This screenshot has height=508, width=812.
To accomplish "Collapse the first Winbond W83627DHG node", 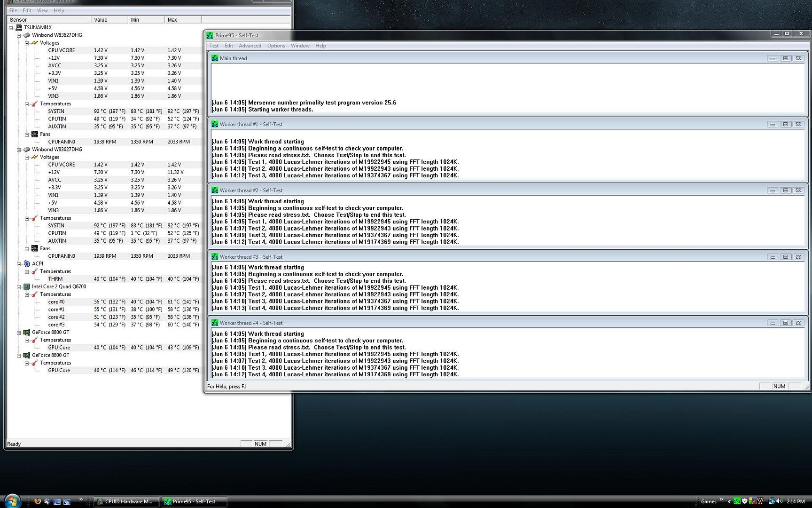I will coord(19,35).
